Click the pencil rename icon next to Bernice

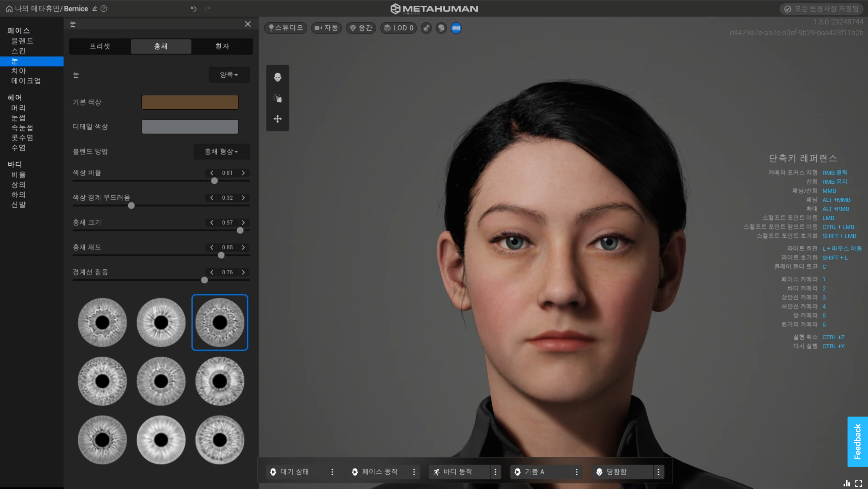[x=95, y=9]
